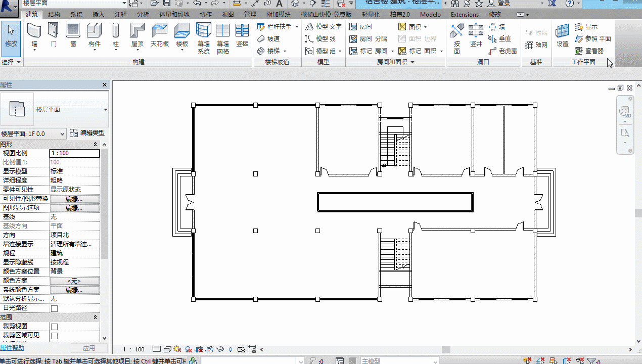The height and width of the screenshot is (364, 642).
Task: Open the 视图 ribbon tab
Action: pos(228,15)
